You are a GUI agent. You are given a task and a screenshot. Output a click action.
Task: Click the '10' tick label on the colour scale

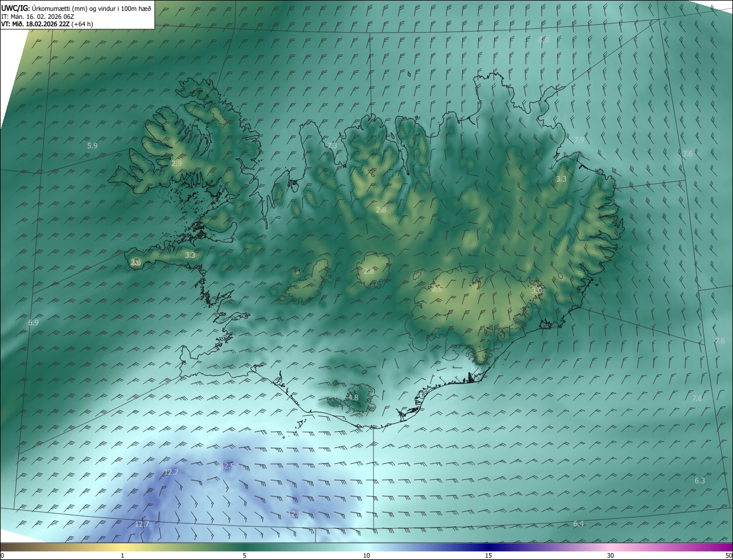(366, 556)
